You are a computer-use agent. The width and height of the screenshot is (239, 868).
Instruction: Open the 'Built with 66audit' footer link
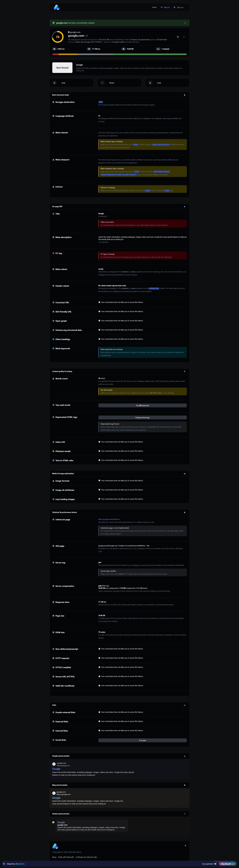click(x=66, y=857)
